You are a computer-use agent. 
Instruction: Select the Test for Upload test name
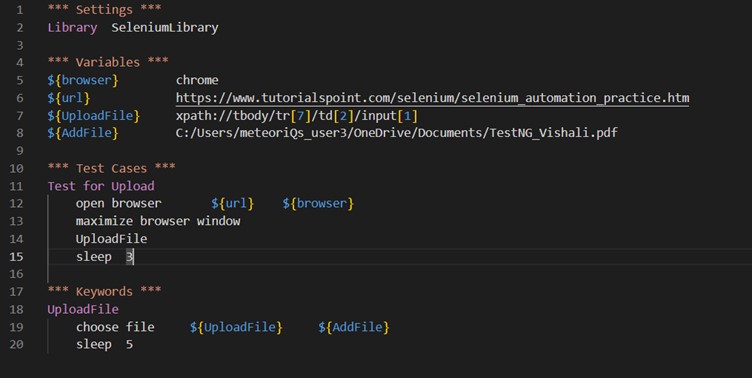pyautogui.click(x=101, y=186)
